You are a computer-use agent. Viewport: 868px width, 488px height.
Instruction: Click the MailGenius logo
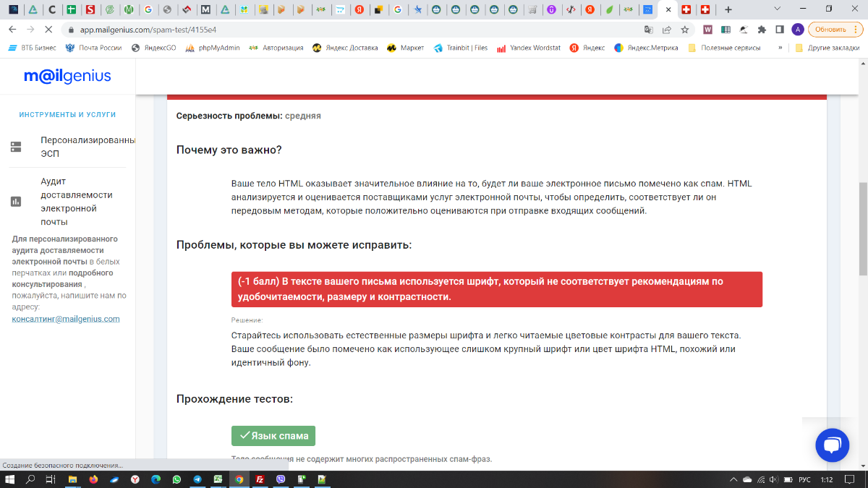point(67,77)
